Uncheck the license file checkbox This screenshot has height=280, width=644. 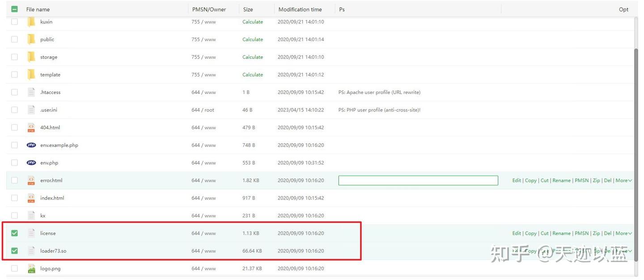click(x=14, y=233)
